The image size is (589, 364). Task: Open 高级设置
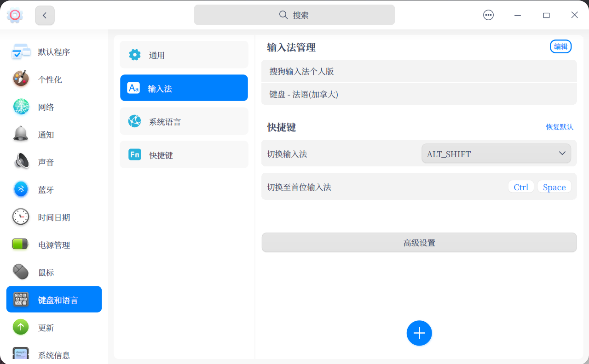point(419,243)
